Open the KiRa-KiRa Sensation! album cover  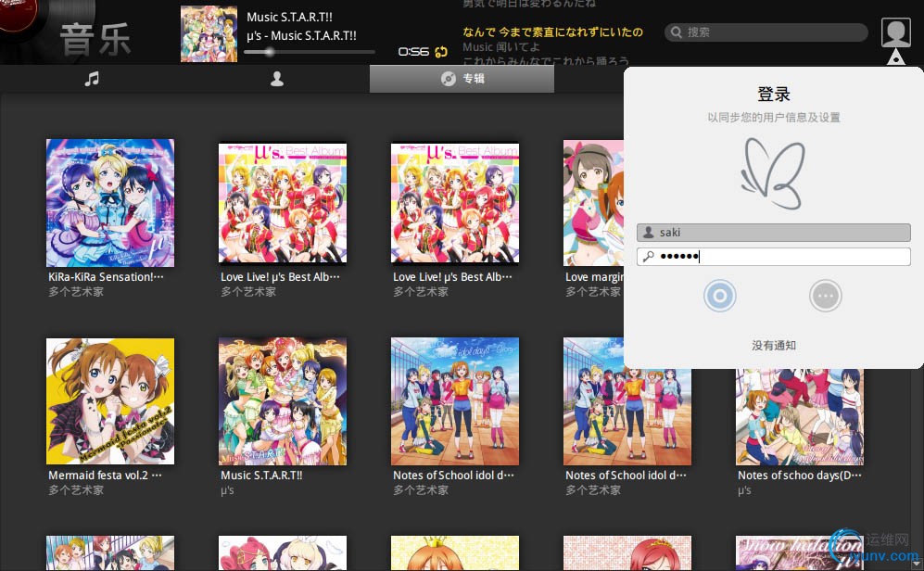tap(110, 203)
